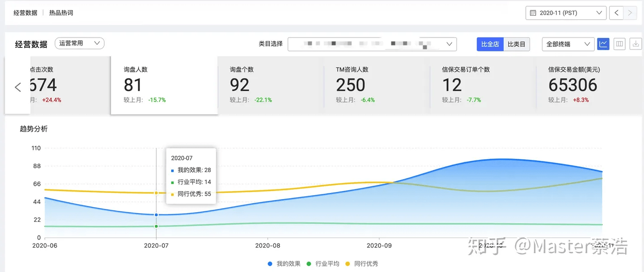Click calendar icon in date picker

(533, 13)
